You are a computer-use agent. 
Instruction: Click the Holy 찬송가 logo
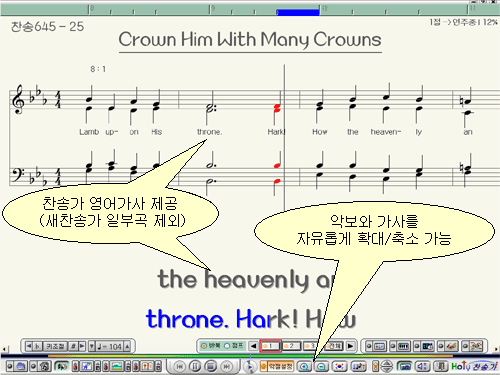474,366
